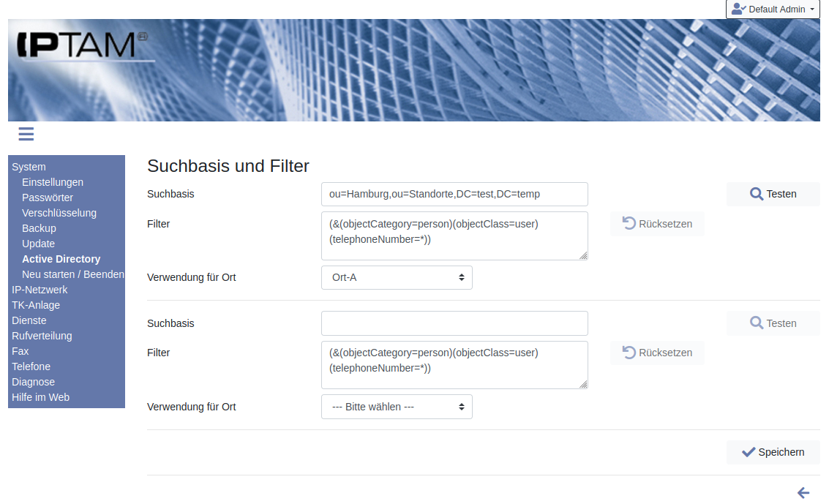The height and width of the screenshot is (504, 829).
Task: Expand the 'Bitte wählen' location dropdown
Action: pyautogui.click(x=397, y=407)
